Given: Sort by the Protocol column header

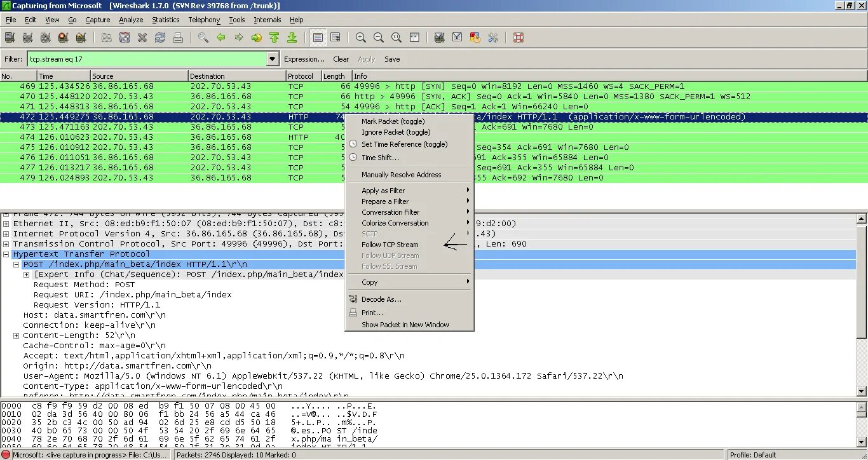Looking at the screenshot, I should tap(303, 76).
